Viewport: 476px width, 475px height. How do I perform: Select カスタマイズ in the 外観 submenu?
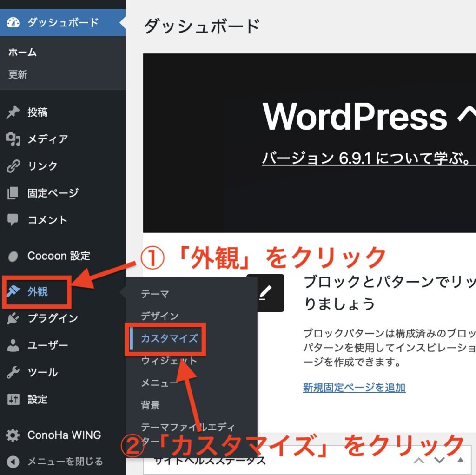pyautogui.click(x=170, y=338)
